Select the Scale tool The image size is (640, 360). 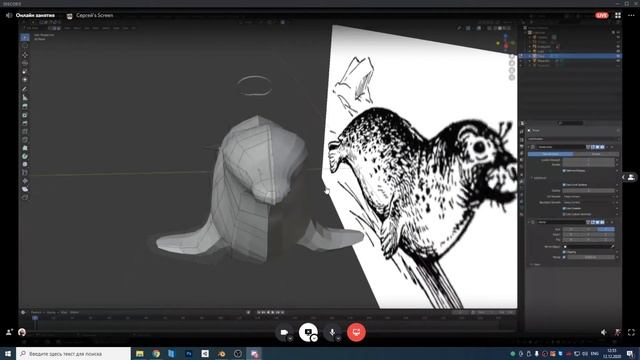25,71
